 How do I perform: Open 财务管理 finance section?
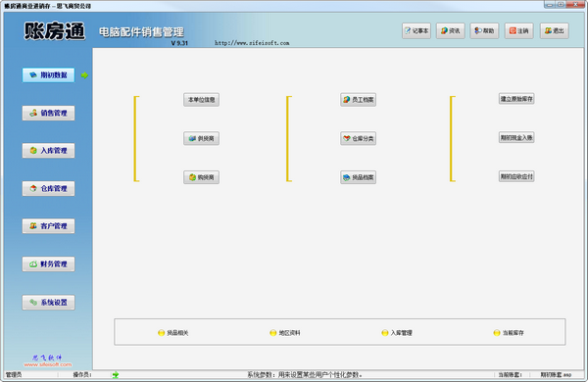[48, 263]
